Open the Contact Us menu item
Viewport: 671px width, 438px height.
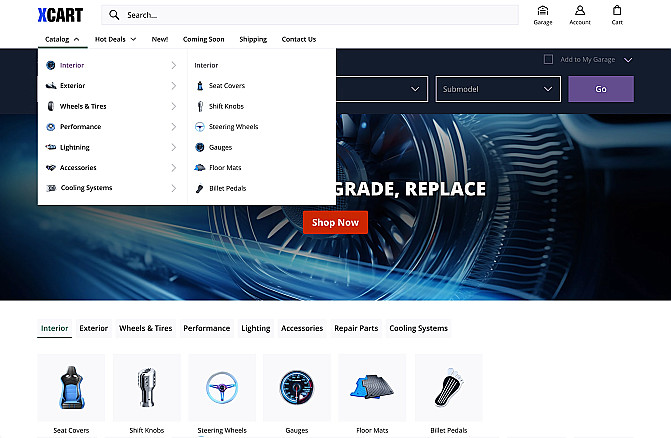click(299, 39)
